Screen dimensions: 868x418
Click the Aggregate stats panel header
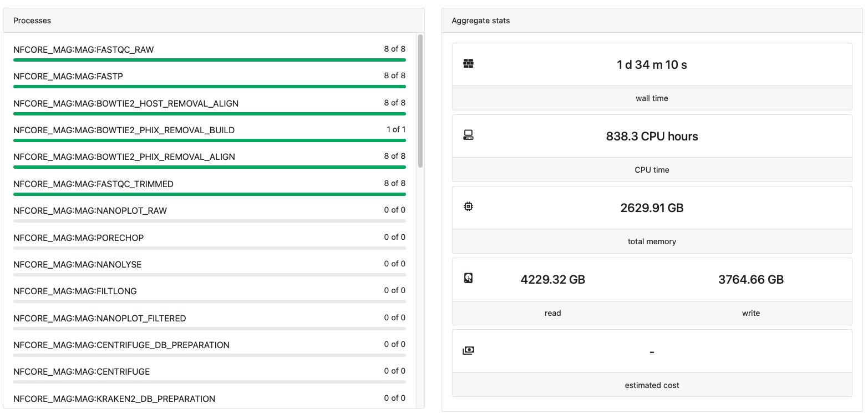(x=652, y=21)
